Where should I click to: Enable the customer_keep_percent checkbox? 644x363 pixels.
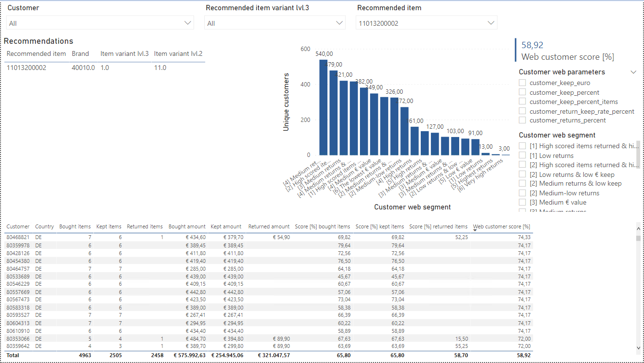pyautogui.click(x=522, y=92)
